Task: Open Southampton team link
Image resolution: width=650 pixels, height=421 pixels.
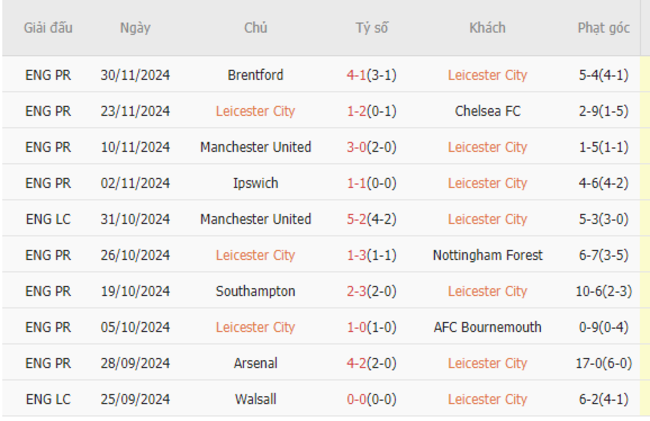Action: [x=255, y=291]
